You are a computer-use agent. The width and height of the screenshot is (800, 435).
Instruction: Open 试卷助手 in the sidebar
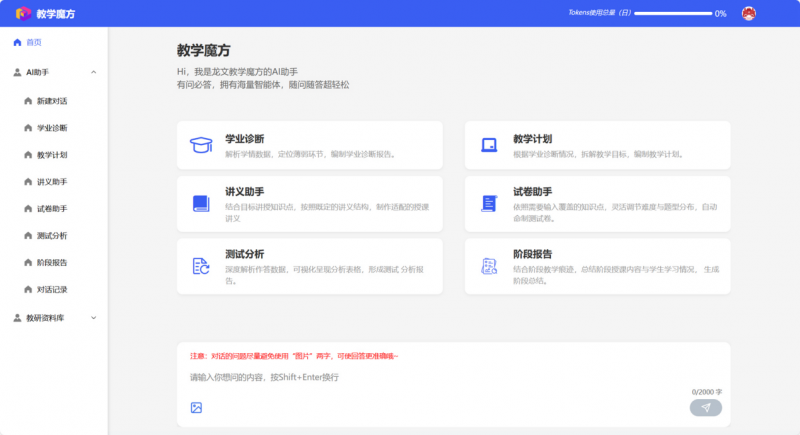[x=52, y=209]
